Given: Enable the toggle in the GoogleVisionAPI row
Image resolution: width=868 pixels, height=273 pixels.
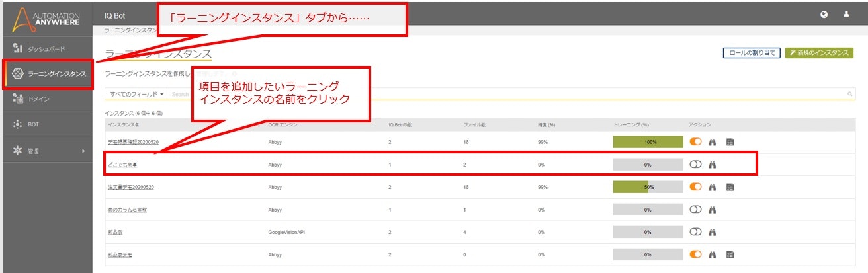Looking at the screenshot, I should click(x=695, y=232).
